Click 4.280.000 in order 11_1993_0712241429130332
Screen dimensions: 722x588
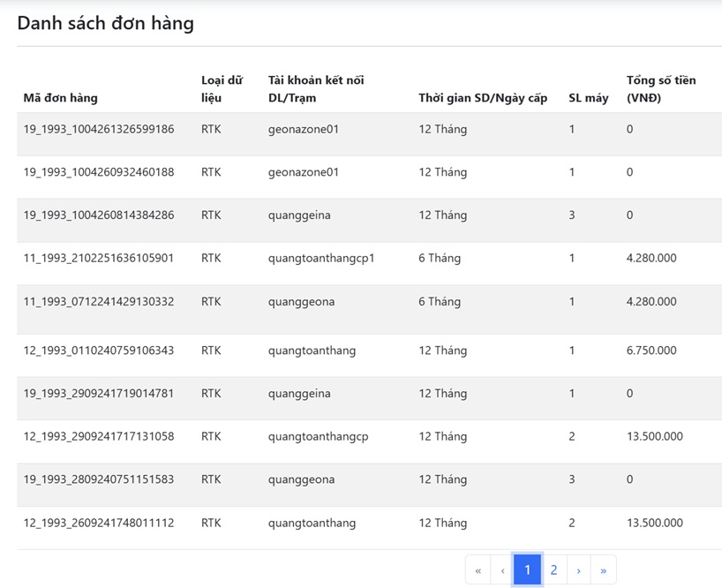tap(651, 302)
